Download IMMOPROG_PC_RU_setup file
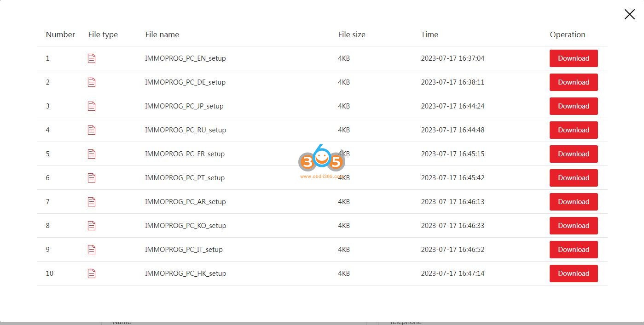Image resolution: width=644 pixels, height=325 pixels. click(x=574, y=130)
